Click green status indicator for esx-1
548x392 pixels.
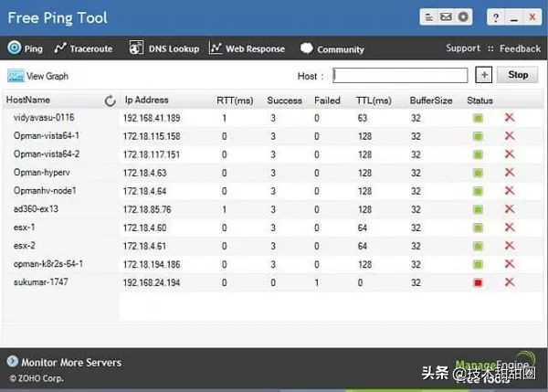click(478, 228)
